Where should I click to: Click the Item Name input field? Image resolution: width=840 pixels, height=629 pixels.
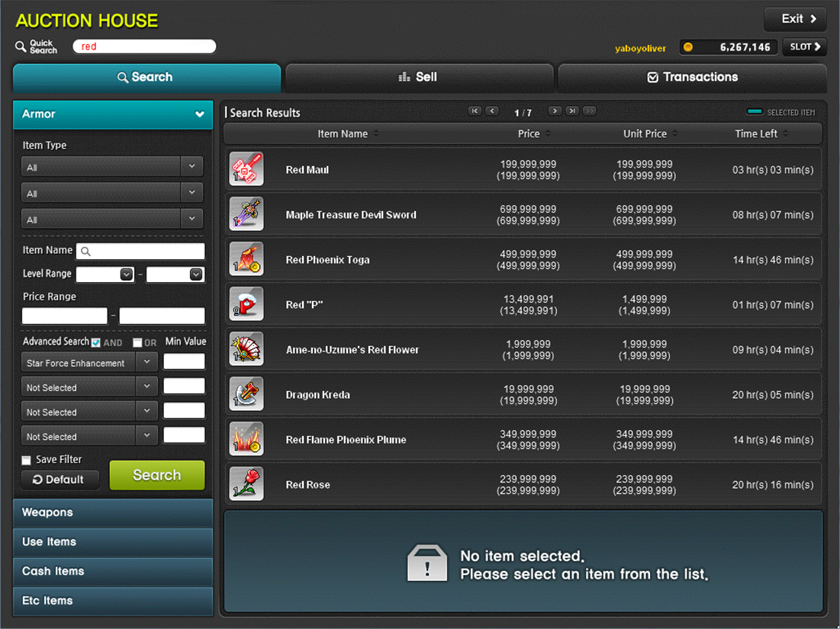click(140, 251)
